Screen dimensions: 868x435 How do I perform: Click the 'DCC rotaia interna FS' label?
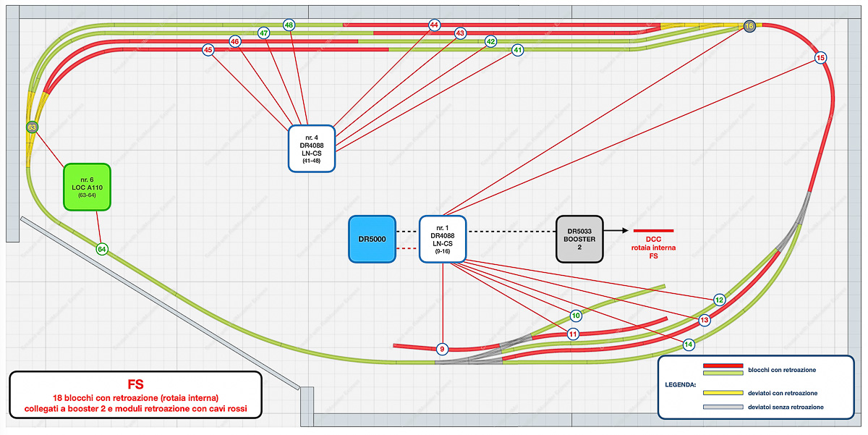coord(654,250)
